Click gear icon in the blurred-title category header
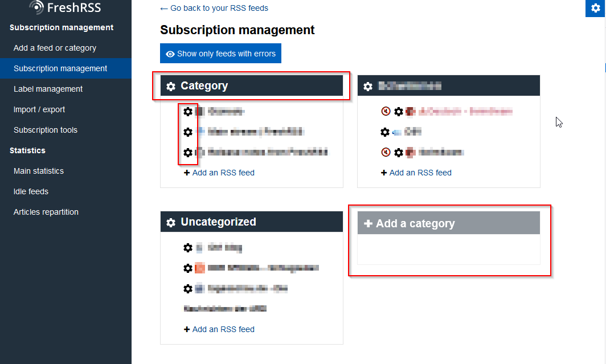The image size is (606, 364). [x=368, y=87]
